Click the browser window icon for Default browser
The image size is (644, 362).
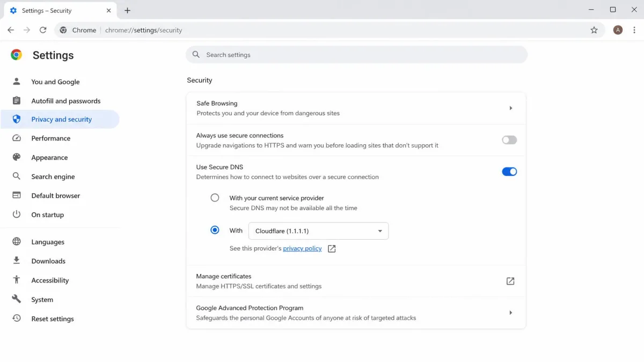point(17,195)
